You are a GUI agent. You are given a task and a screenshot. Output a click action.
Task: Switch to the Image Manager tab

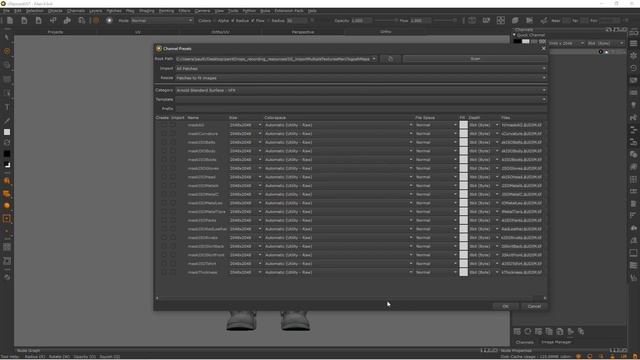click(556, 342)
